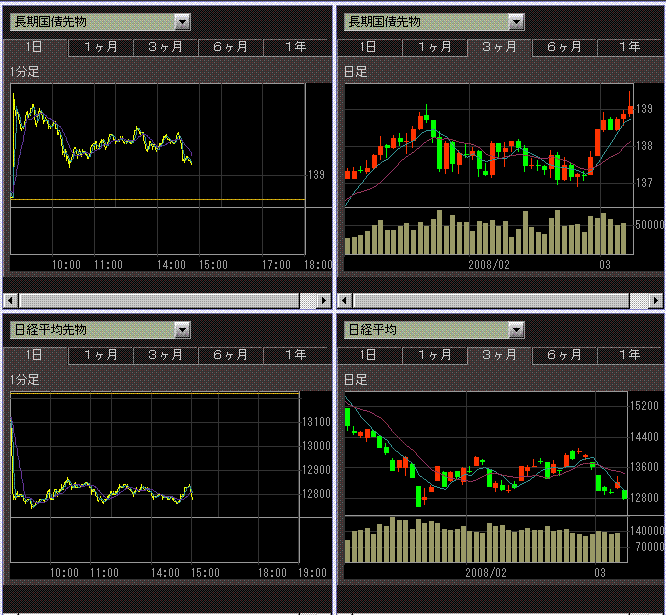The width and height of the screenshot is (666, 615).
Task: Choose the 1ヶ月 tab in the 長期国債先物 日足 panel
Action: coord(434,47)
